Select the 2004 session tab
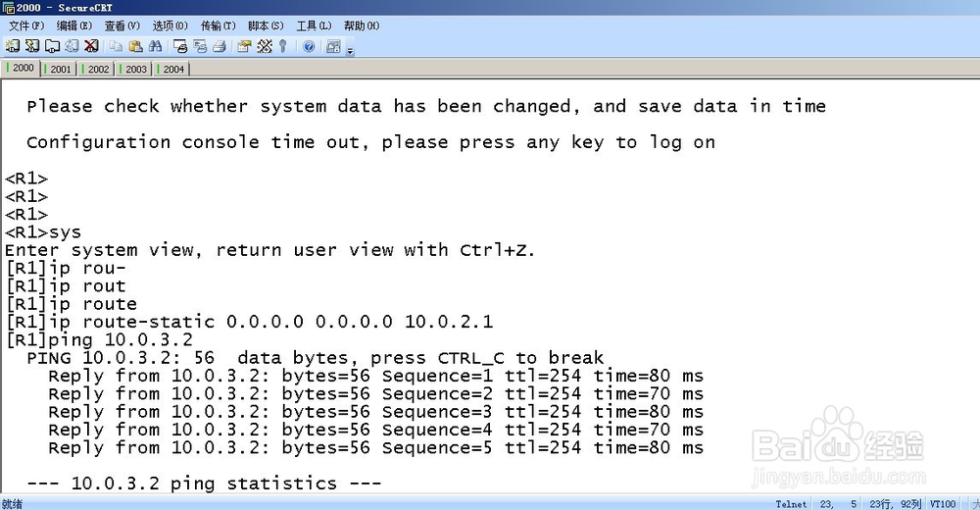Viewport: 980px width, 510px height. click(x=171, y=69)
